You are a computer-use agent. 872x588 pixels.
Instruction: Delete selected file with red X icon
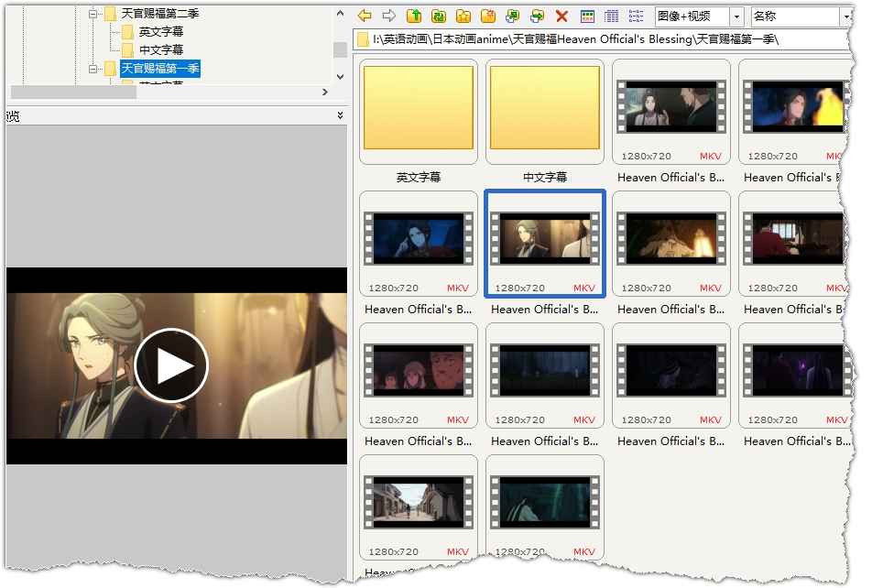pos(561,16)
